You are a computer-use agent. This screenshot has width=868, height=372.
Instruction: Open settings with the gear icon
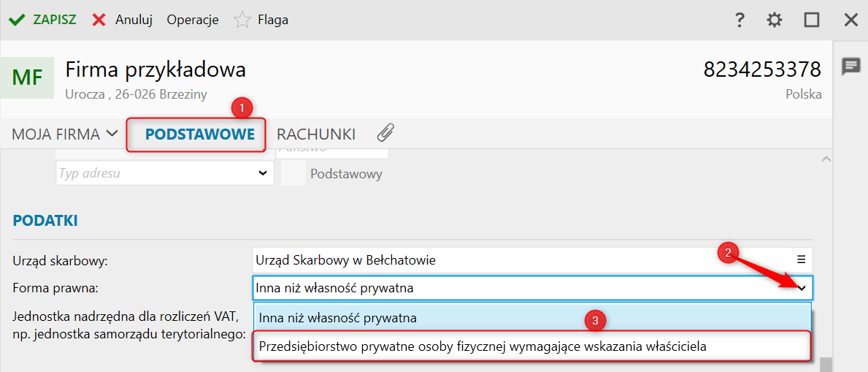point(775,20)
